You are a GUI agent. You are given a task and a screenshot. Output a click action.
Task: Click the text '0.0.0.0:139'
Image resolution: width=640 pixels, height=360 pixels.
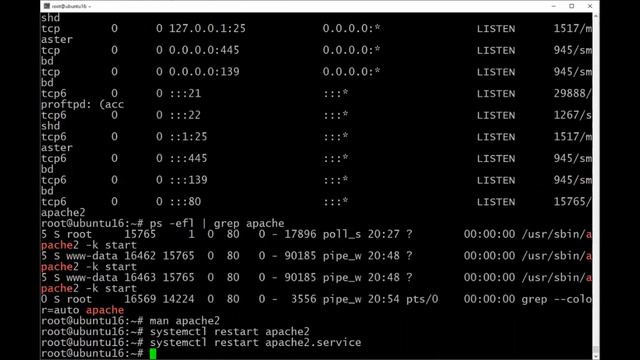pos(204,72)
